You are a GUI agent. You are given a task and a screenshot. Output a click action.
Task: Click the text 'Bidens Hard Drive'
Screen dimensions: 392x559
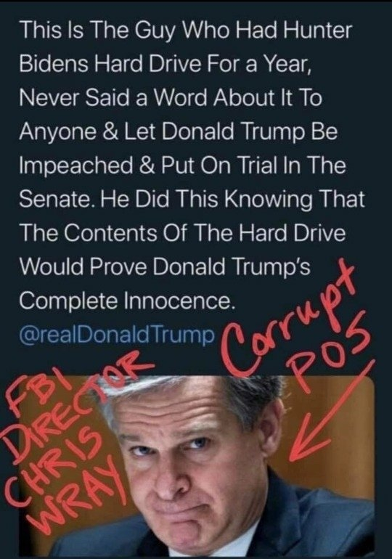click(106, 64)
